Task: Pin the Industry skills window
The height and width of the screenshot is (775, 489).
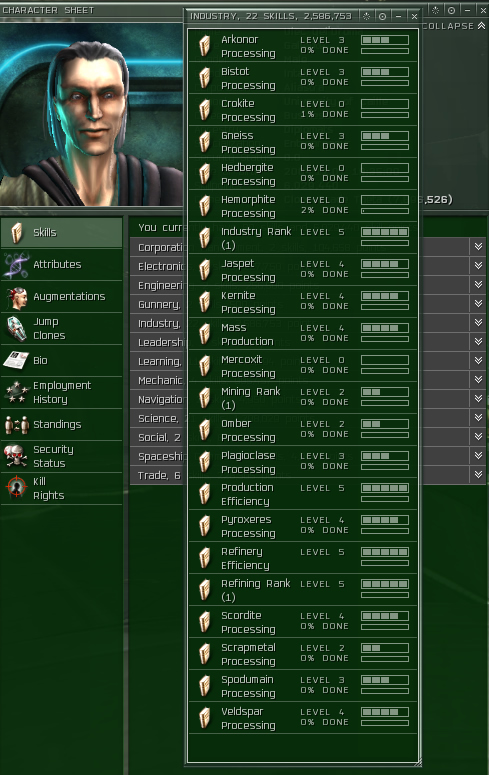Action: 382,16
